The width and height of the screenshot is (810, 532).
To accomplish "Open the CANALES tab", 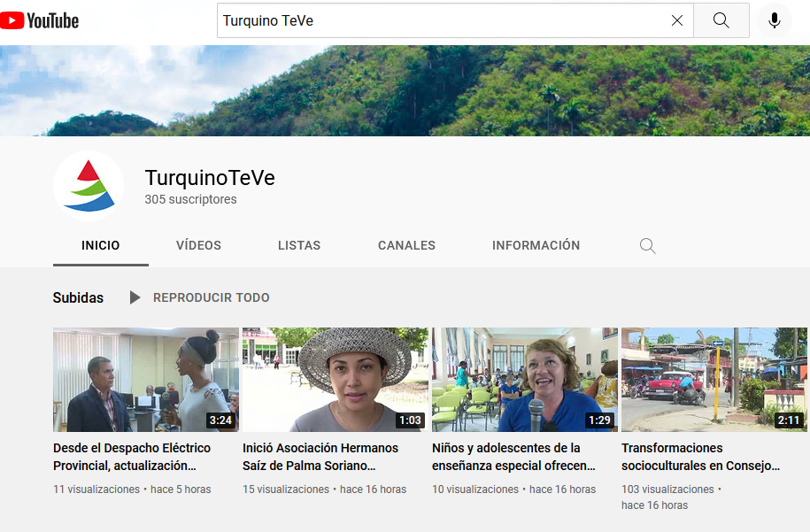I will pyautogui.click(x=406, y=245).
